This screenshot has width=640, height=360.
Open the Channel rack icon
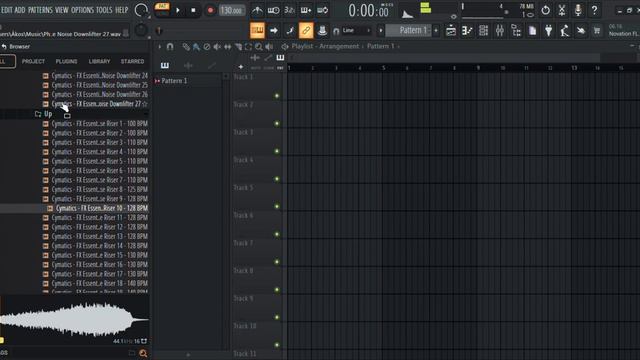(483, 31)
